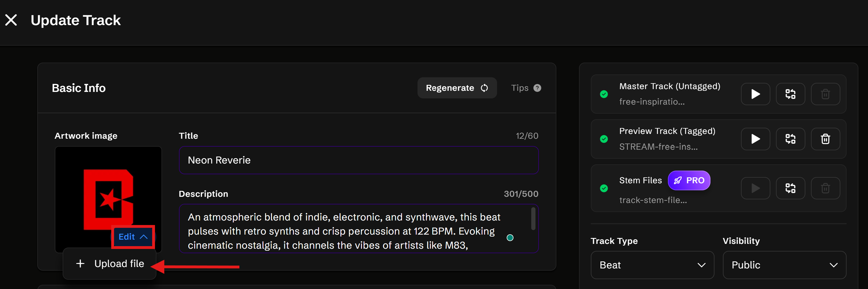Open the Track Type dropdown
The height and width of the screenshot is (289, 868).
pos(652,265)
